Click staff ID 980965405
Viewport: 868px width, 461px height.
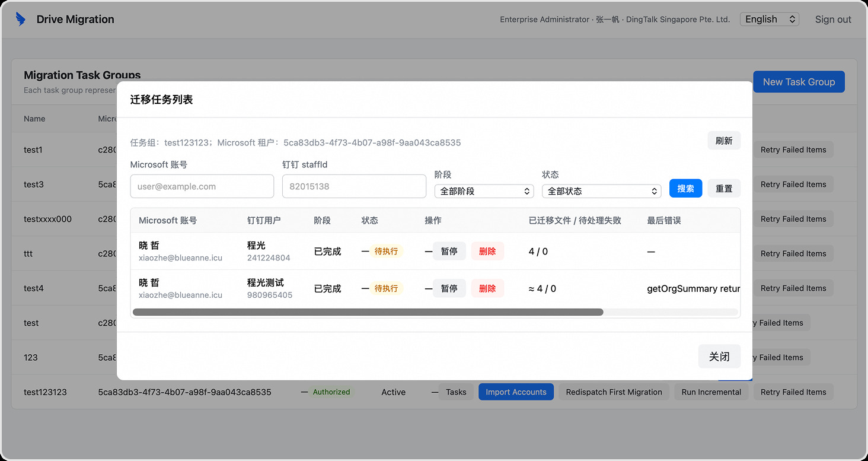[270, 295]
